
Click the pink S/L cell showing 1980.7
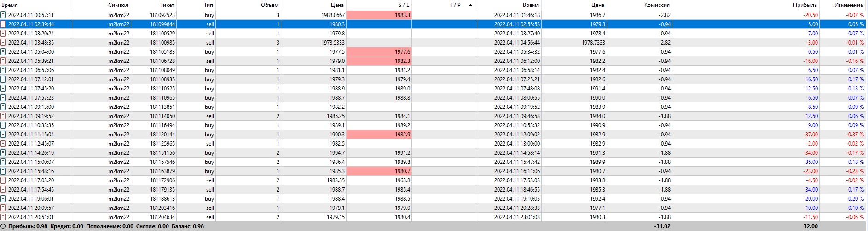(378, 171)
